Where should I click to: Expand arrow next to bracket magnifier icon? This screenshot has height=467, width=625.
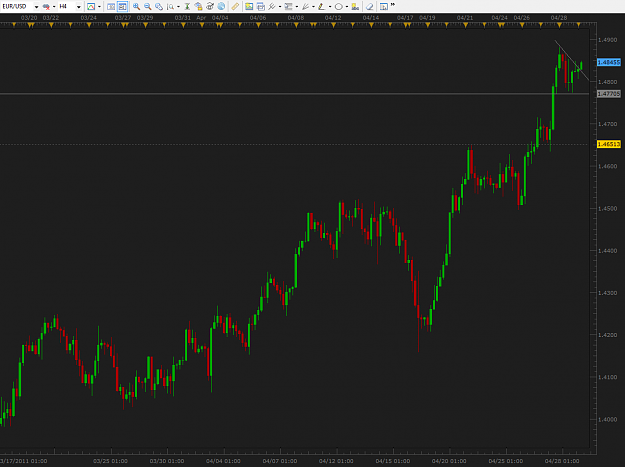[x=178, y=7]
